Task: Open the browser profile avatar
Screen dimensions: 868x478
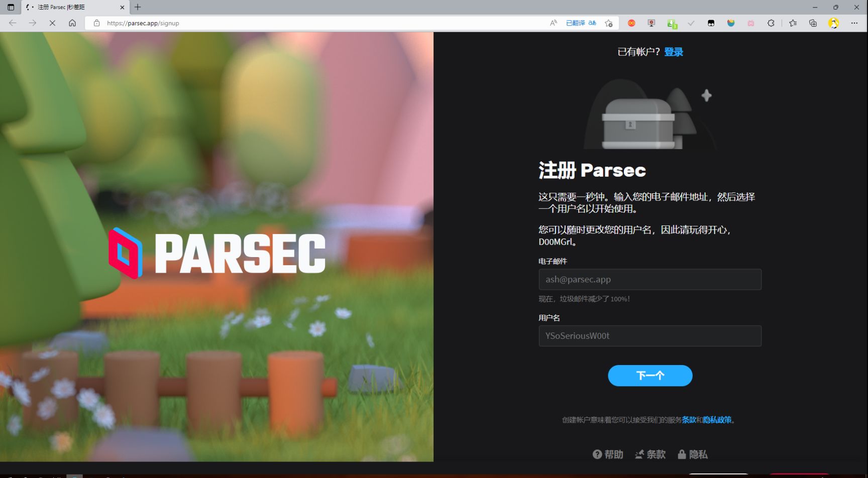Action: 834,23
